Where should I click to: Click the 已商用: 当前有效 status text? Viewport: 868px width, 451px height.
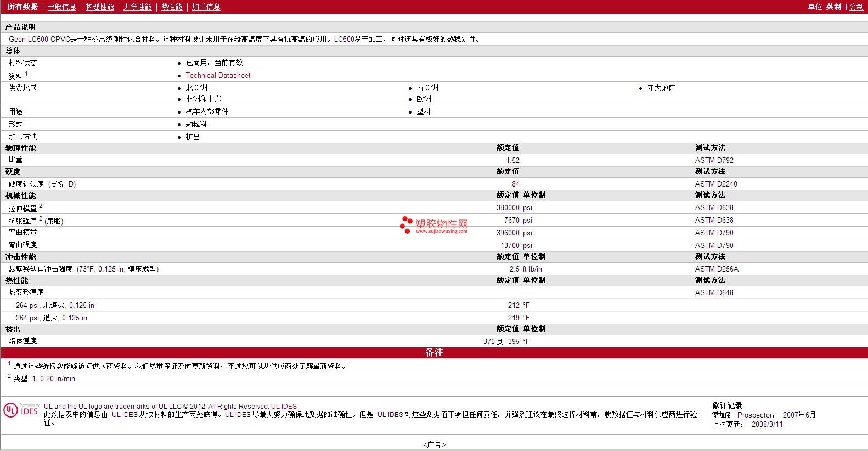coord(215,63)
